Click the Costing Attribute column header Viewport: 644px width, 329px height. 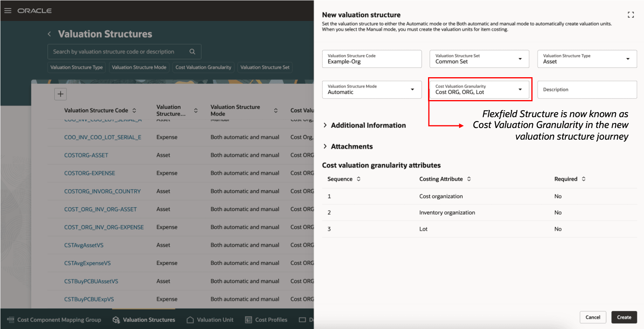[x=441, y=179]
